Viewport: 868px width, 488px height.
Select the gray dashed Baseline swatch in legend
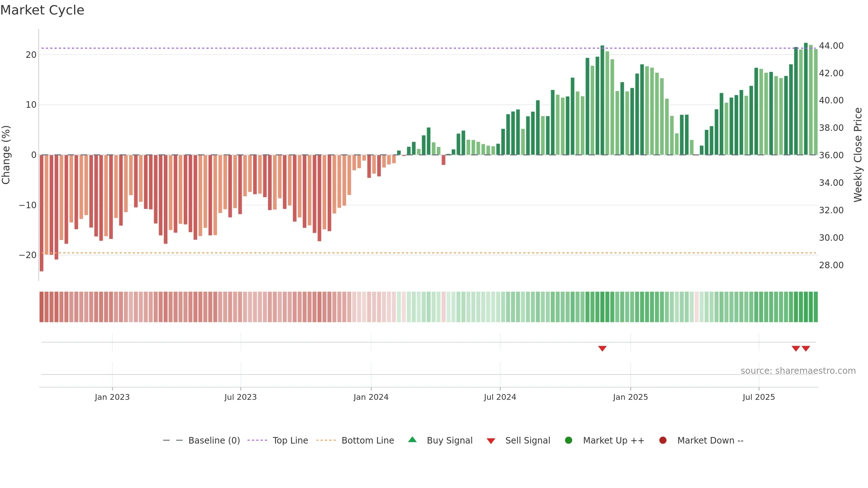(x=173, y=440)
